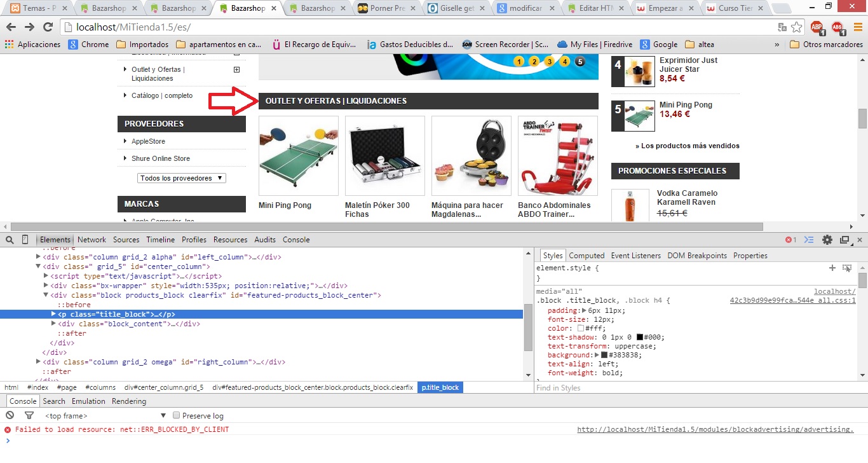Switch to the Network panel tab
868x463 pixels.
(x=92, y=240)
